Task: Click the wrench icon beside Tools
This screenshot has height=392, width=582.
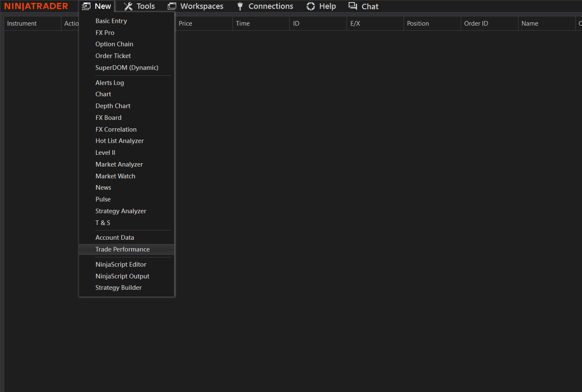Action: click(127, 6)
